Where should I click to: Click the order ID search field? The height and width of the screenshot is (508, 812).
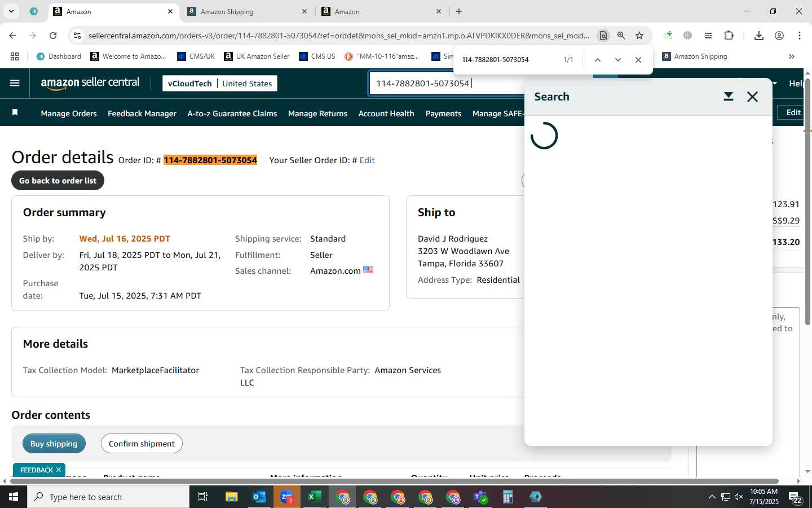(447, 83)
